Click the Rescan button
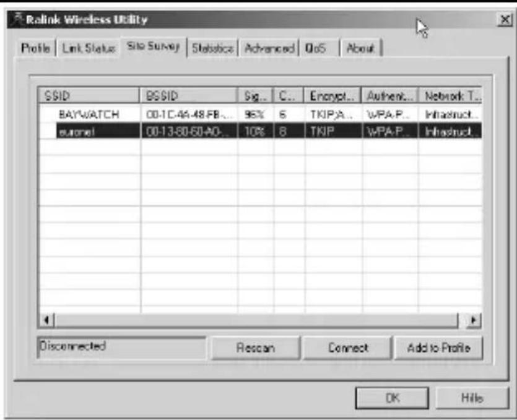The width and height of the screenshot is (517, 420). (256, 348)
